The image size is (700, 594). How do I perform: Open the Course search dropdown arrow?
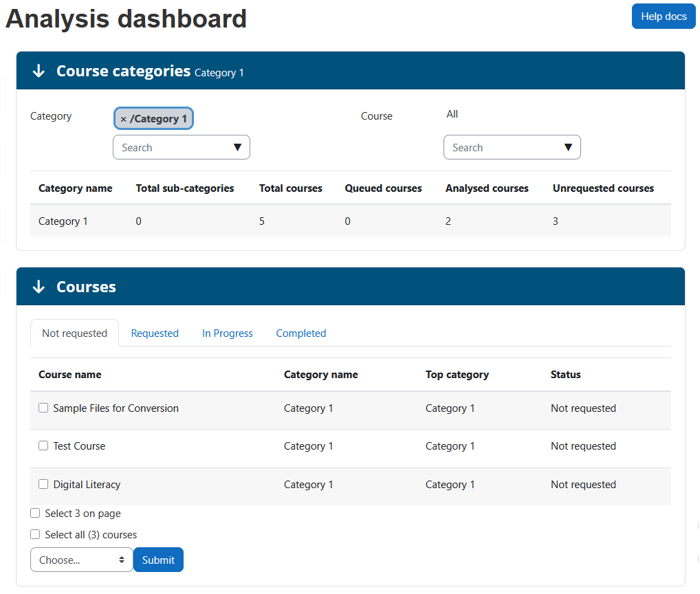568,147
